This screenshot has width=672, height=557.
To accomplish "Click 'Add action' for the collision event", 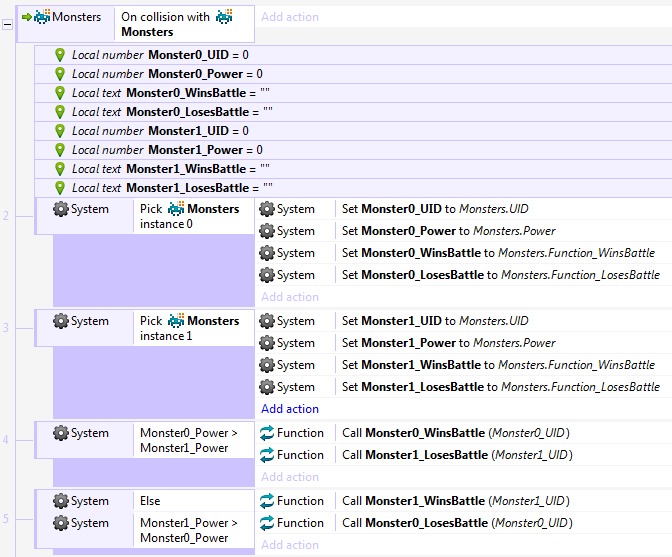I will [290, 17].
